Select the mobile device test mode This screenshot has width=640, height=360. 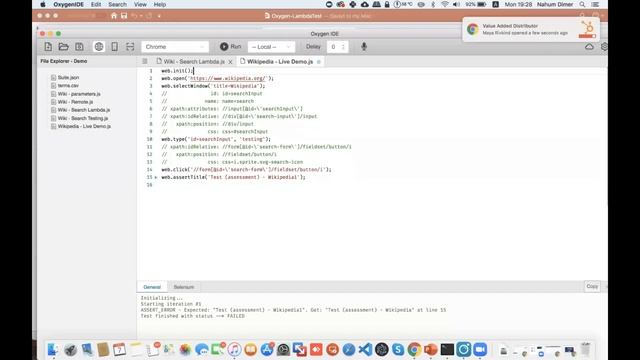pos(115,47)
